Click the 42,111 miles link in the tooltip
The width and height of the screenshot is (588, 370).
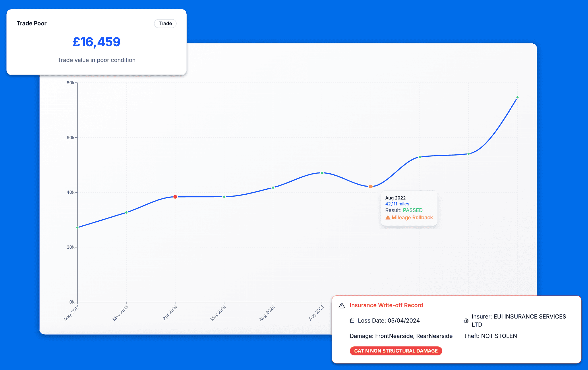(397, 204)
